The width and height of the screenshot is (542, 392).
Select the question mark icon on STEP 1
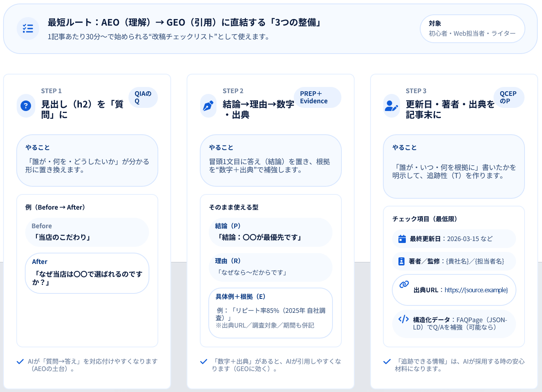26,106
